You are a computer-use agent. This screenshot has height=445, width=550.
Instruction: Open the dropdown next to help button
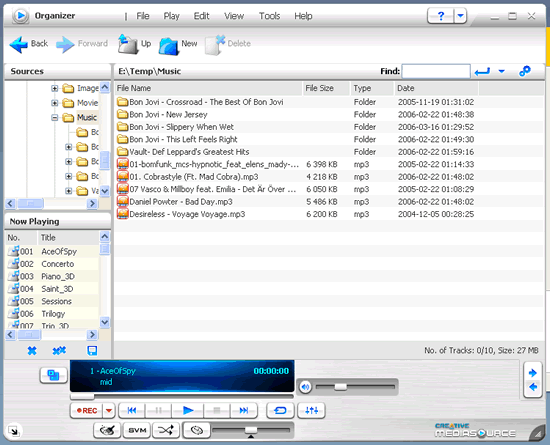pos(460,16)
